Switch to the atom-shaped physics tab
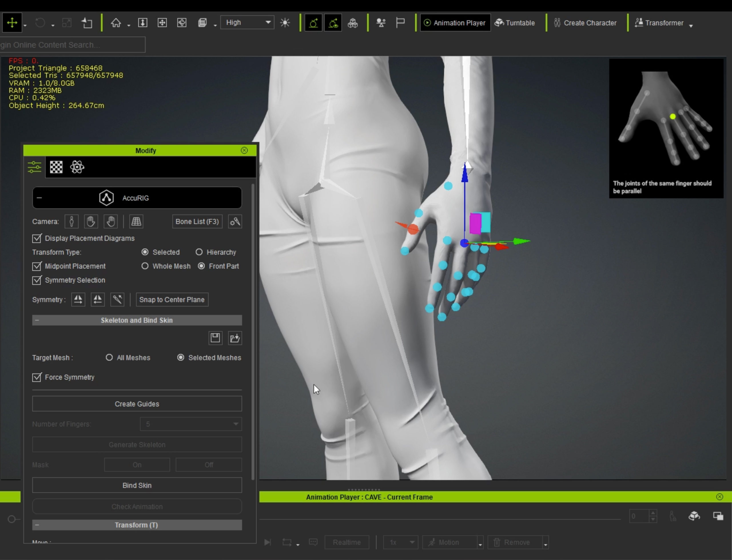Screen dimensions: 732x560 point(77,167)
